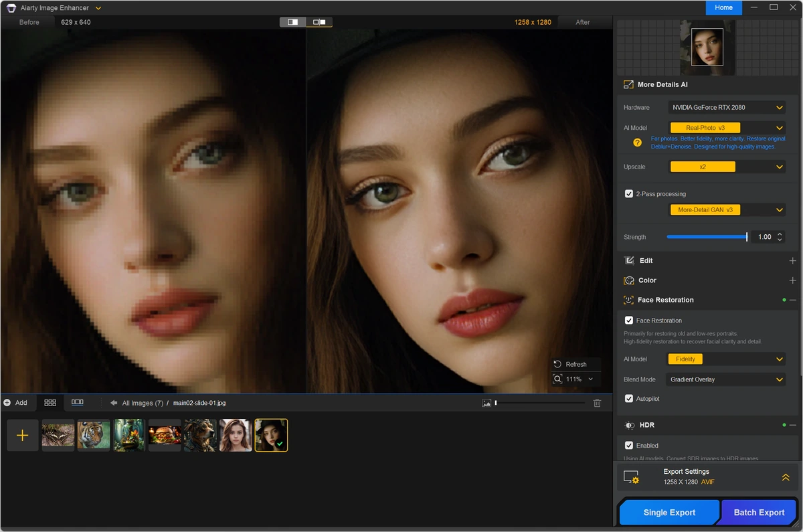Screen dimensions: 803x532
Task: Switch to filmstrip thumbnail view icon
Action: pos(78,403)
